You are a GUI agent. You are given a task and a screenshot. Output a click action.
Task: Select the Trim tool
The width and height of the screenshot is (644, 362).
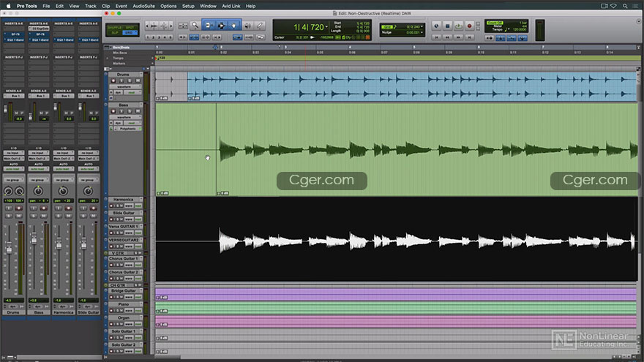[209, 26]
